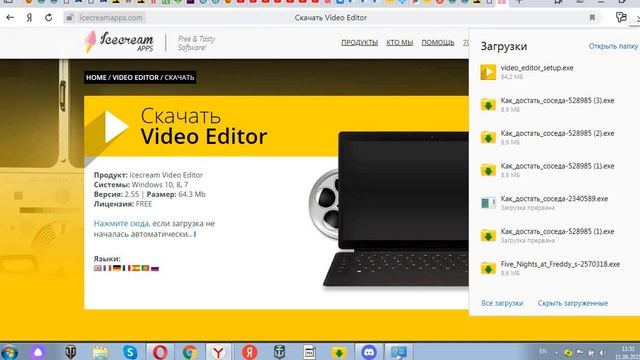Click the icecreamapps.com address field
Screen dimensions: 640x360
pyautogui.click(x=111, y=18)
